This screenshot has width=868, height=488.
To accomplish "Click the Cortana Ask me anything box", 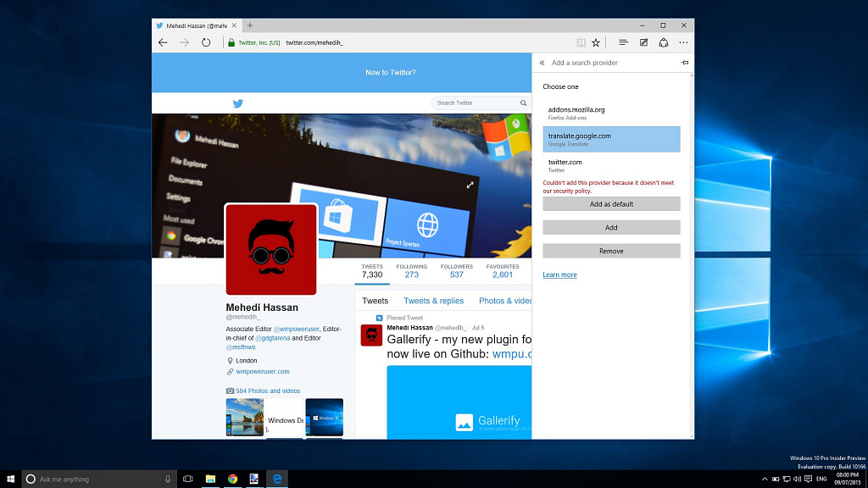I will coord(99,480).
